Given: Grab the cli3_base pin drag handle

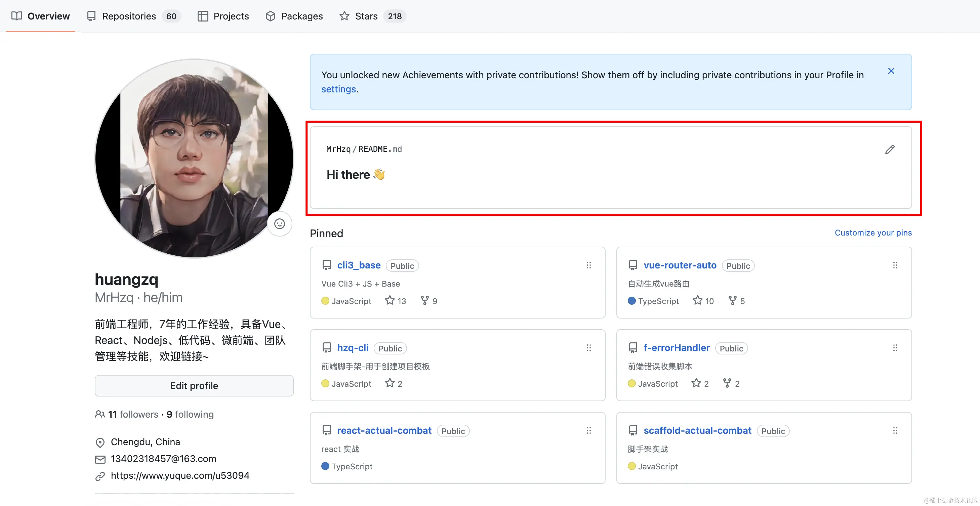Looking at the screenshot, I should pyautogui.click(x=588, y=265).
